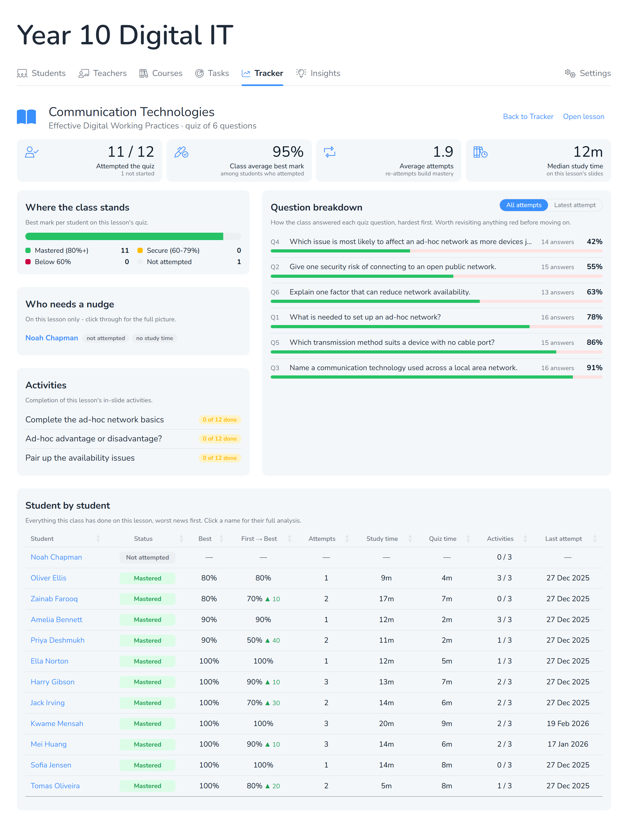Click the Courses books icon

pyautogui.click(x=143, y=73)
